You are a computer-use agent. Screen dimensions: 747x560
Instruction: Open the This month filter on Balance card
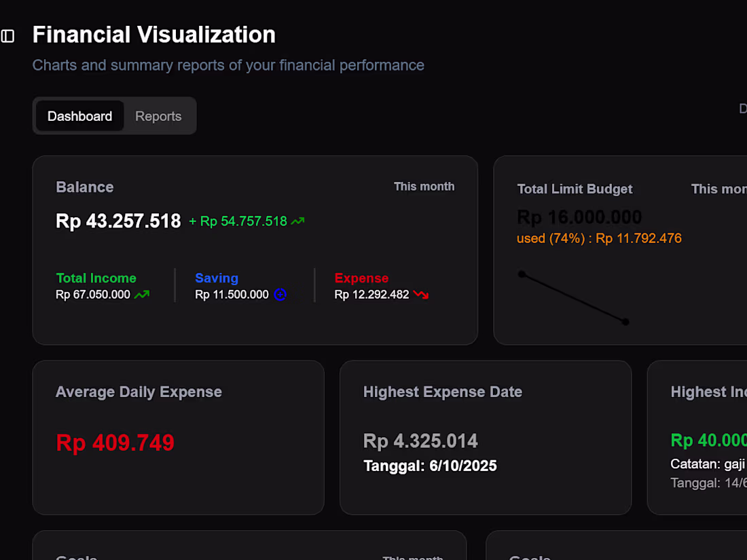tap(424, 186)
